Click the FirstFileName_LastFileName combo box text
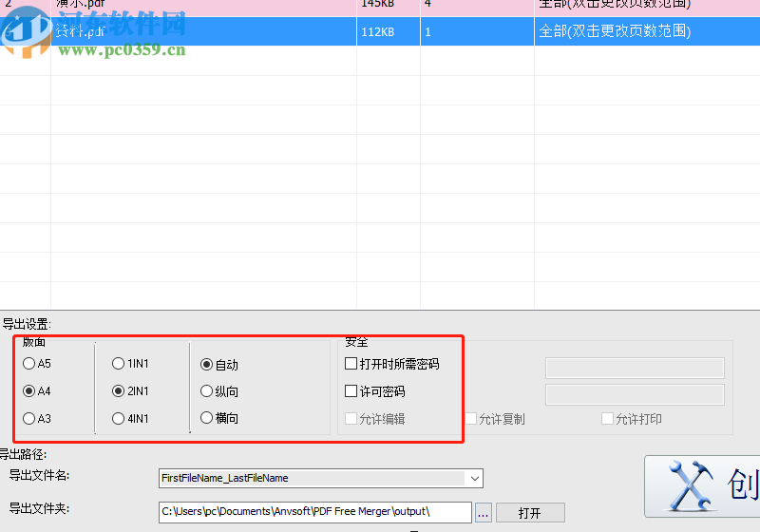 pyautogui.click(x=225, y=478)
